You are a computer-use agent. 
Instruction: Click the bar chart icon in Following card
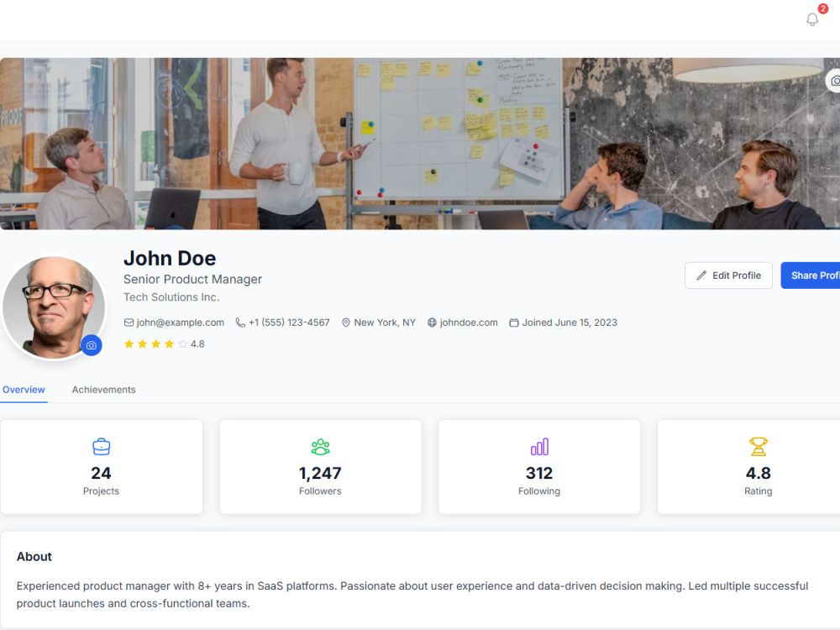(539, 447)
